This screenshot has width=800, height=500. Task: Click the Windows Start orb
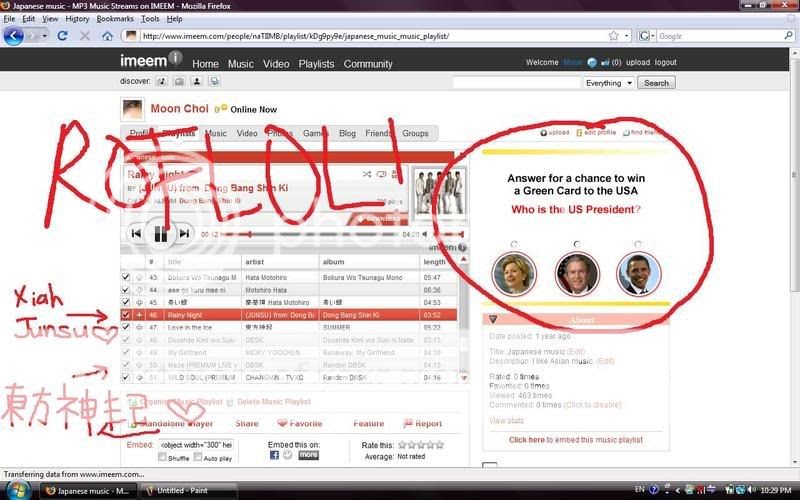tap(17, 490)
